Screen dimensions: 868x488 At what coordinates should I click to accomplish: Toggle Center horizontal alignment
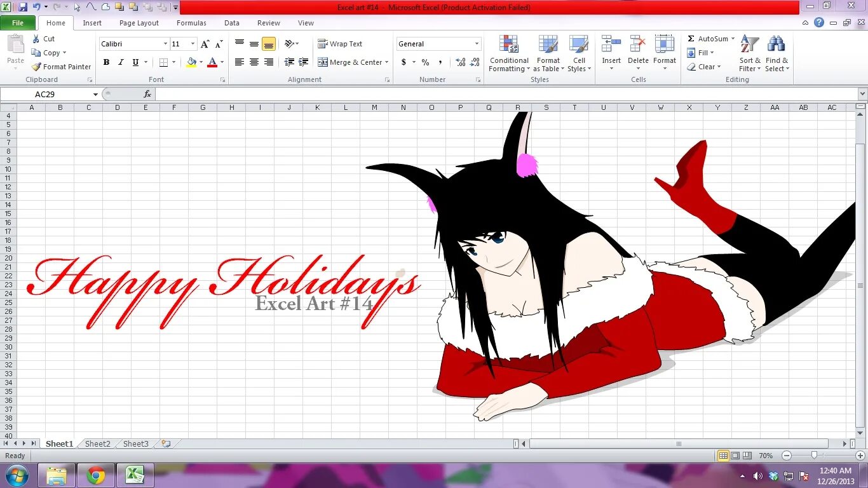point(254,62)
